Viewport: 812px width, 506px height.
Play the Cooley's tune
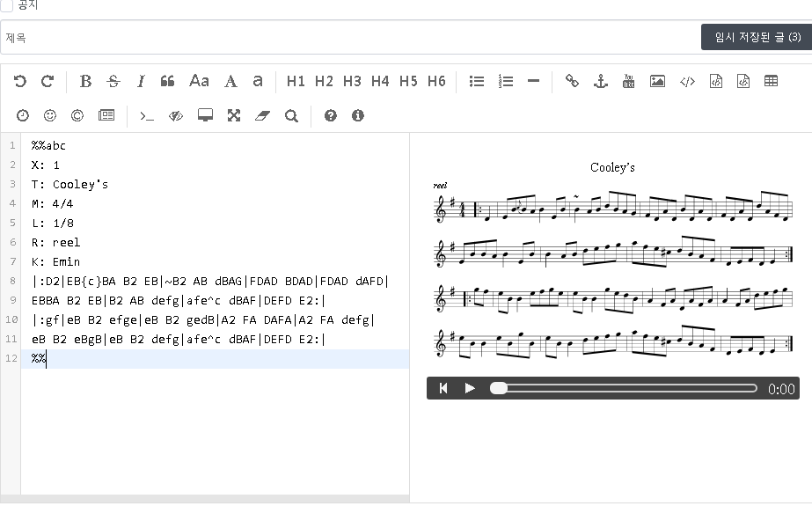pos(470,388)
